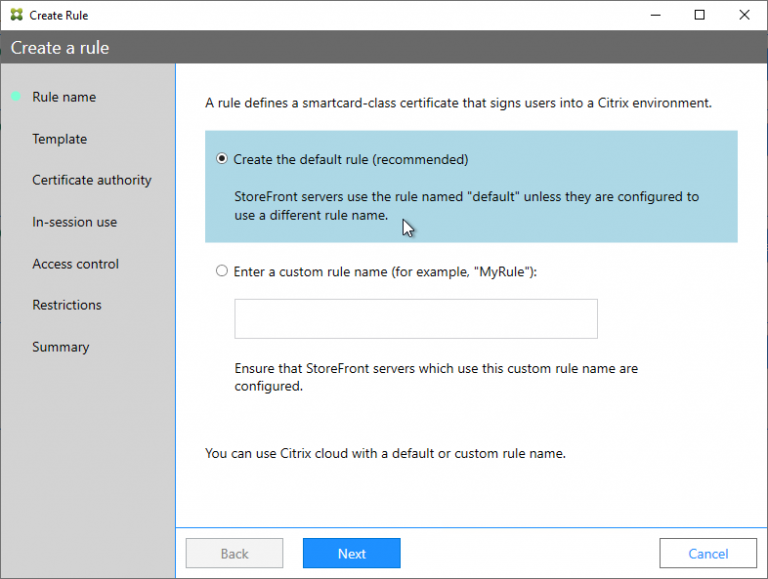This screenshot has width=768, height=579.
Task: Click the green Rule name step indicator
Action: (16, 97)
